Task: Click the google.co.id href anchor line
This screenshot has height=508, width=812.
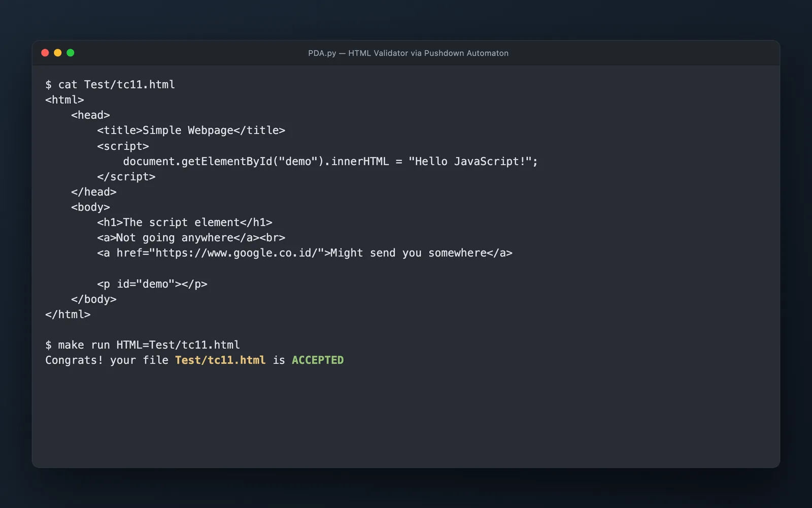Action: [x=304, y=253]
